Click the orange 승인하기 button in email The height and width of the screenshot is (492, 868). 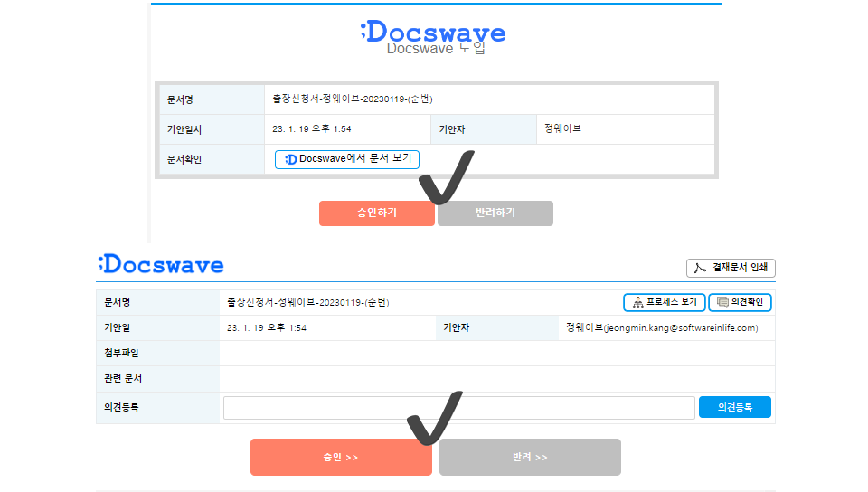[376, 213]
